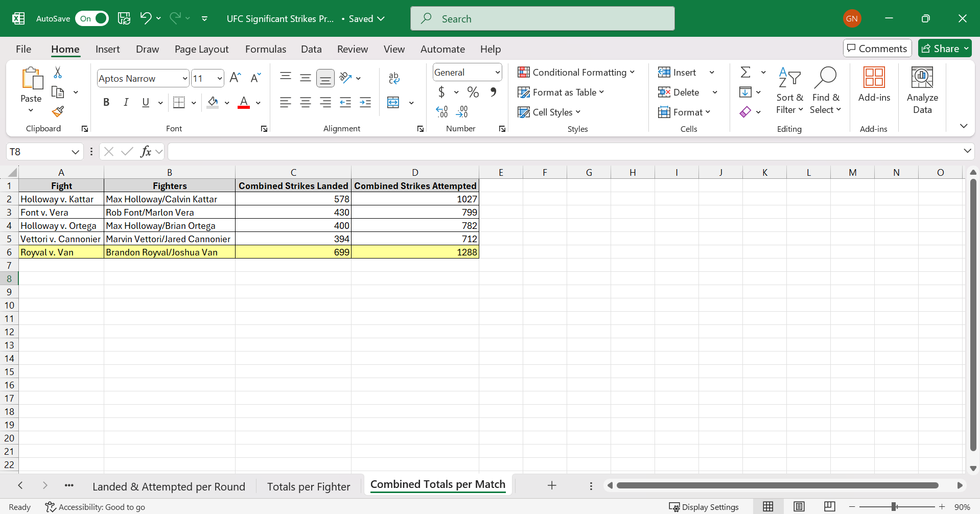Open the Insert ribbon tab
The image size is (980, 514).
pyautogui.click(x=107, y=49)
